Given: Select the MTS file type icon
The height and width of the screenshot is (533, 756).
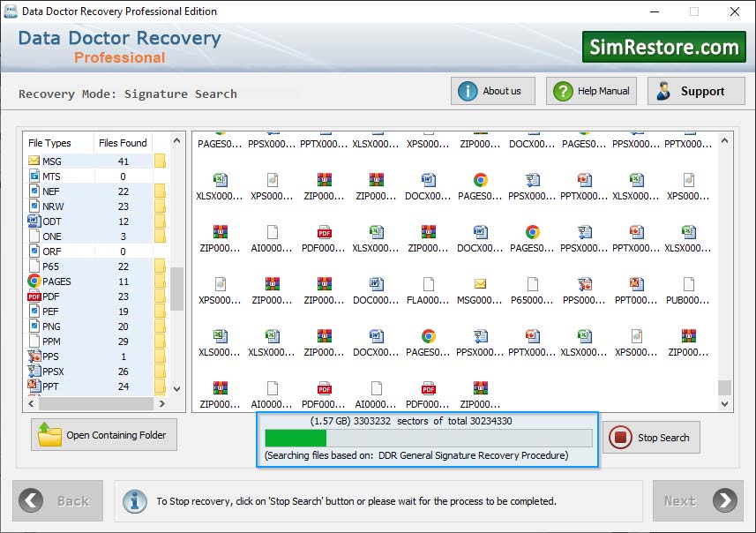Looking at the screenshot, I should click(34, 176).
